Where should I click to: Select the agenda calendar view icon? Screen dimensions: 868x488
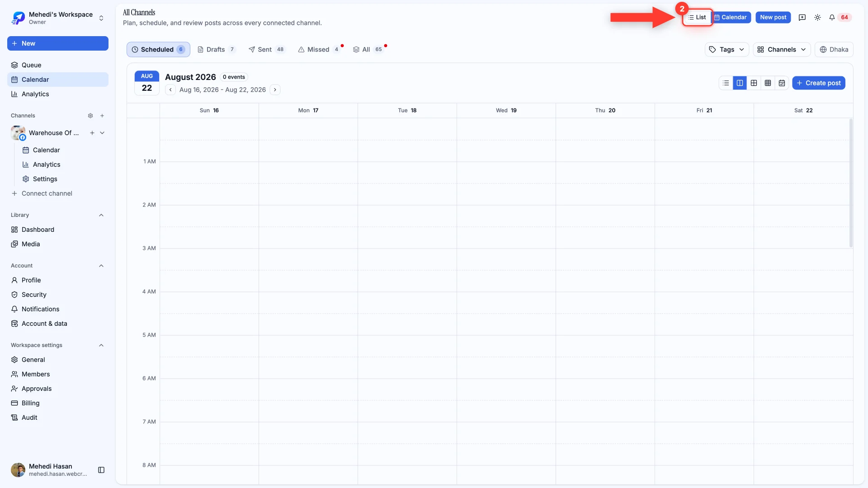782,83
